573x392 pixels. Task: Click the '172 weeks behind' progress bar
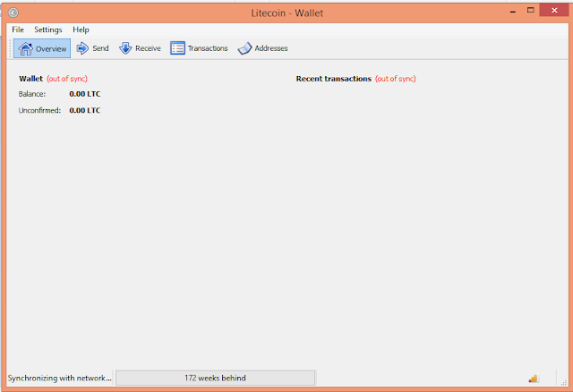(x=215, y=378)
